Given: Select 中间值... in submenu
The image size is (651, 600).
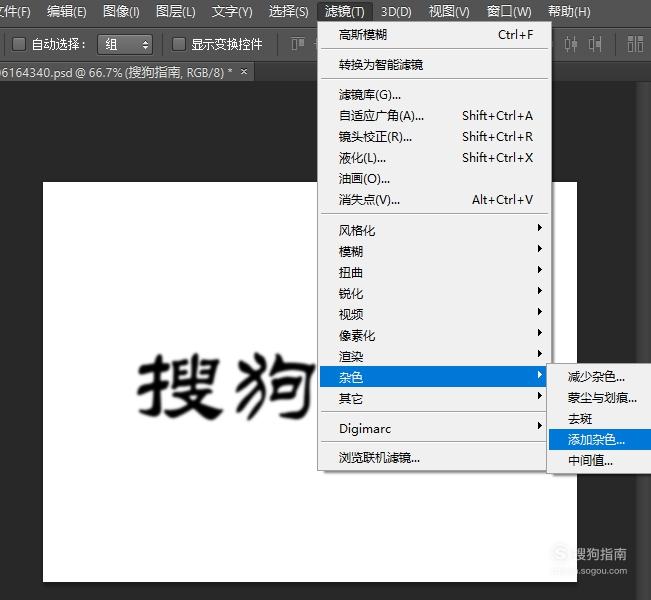Looking at the screenshot, I should (x=600, y=460).
